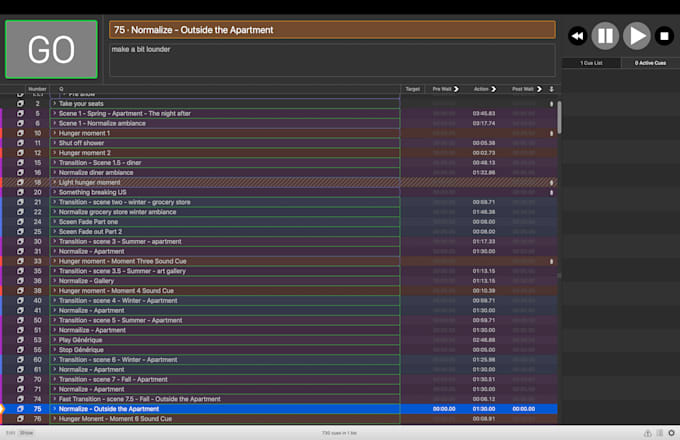Open settings gear in the footer

(671, 433)
